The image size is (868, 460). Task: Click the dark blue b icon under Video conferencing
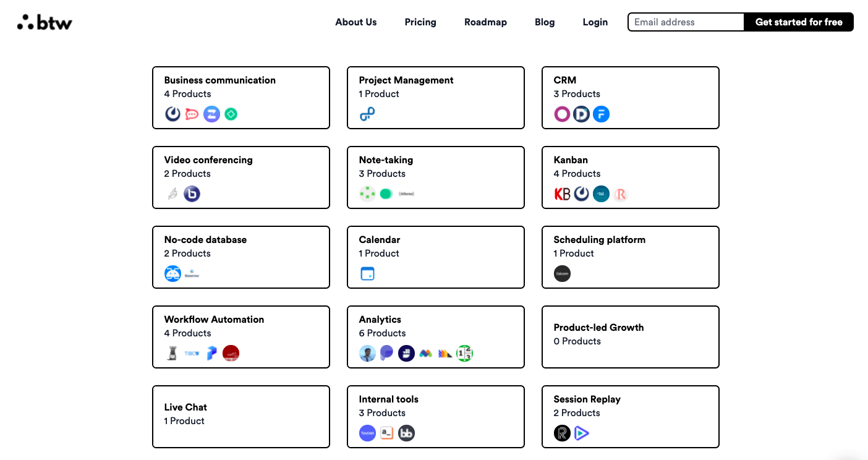coord(192,194)
